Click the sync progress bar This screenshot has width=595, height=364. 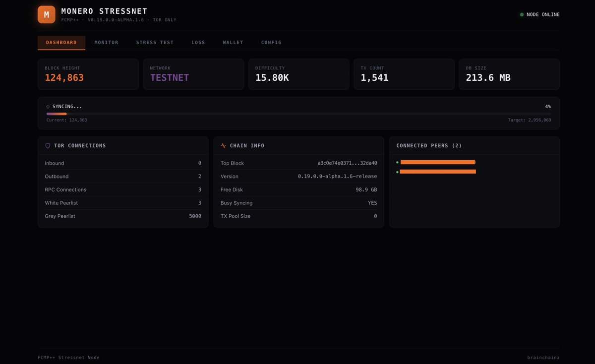(298, 114)
